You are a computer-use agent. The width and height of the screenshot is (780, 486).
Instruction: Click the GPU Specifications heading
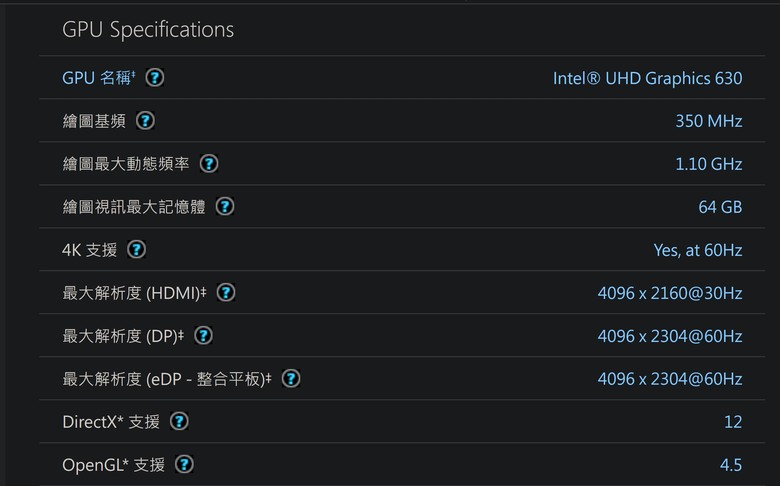(148, 29)
